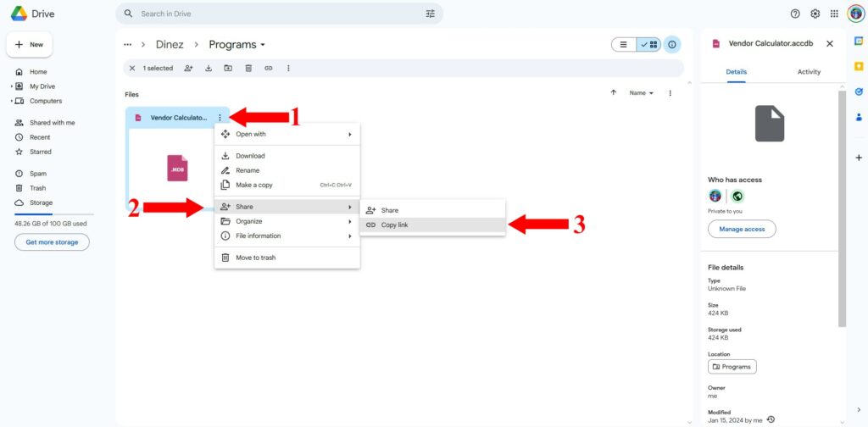Select Rename in context menu
The height and width of the screenshot is (427, 868).
pos(287,170)
